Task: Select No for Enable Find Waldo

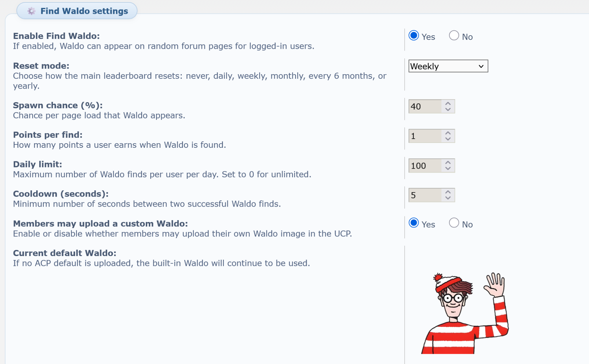Action: 454,36
